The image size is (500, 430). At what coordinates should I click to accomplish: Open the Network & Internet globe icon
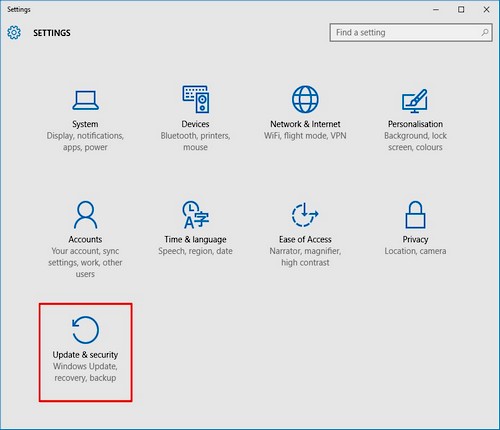click(x=305, y=99)
